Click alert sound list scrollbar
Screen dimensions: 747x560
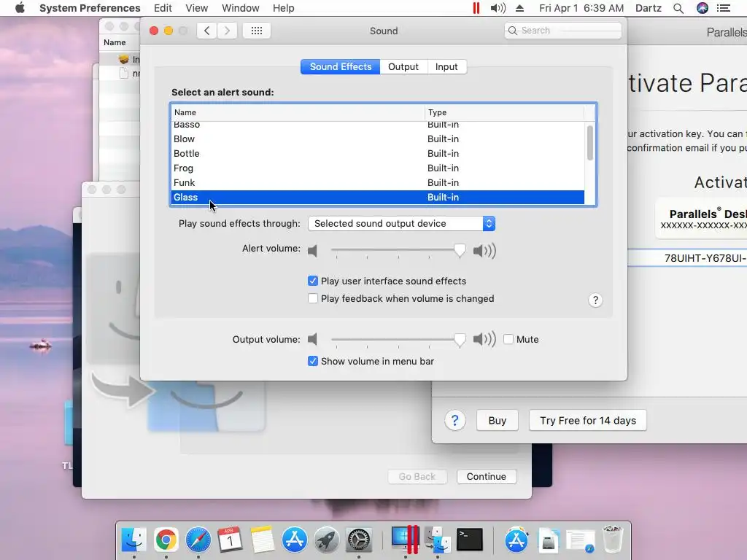point(589,143)
